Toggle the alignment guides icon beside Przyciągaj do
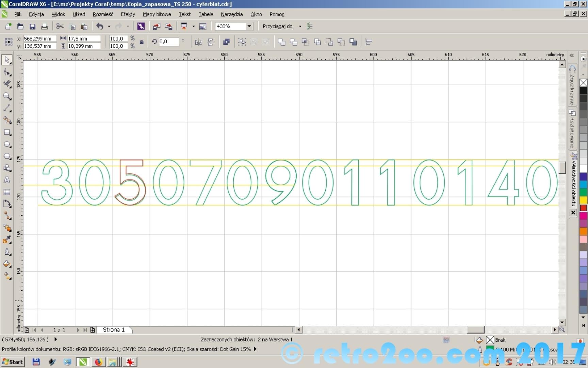588x368 pixels. (x=310, y=26)
